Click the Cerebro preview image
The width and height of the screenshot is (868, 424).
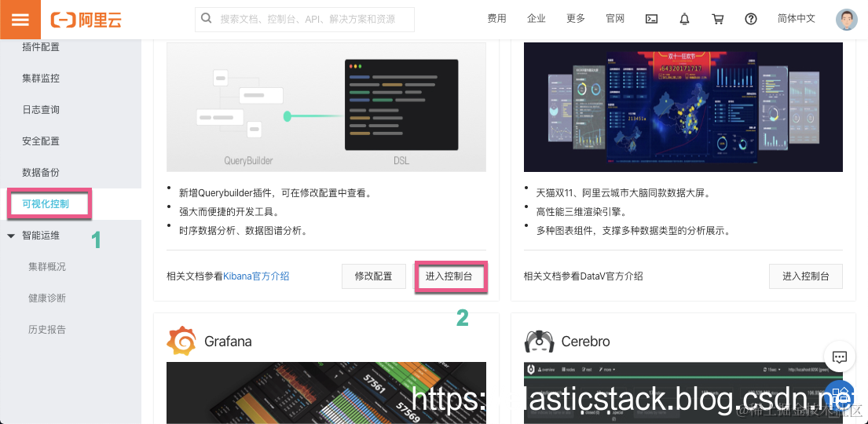[x=683, y=393]
